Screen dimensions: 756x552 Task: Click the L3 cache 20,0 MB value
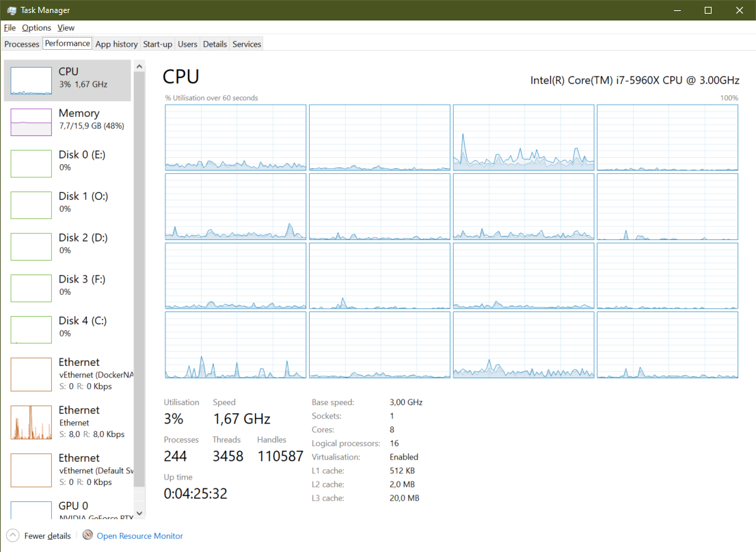pos(405,498)
